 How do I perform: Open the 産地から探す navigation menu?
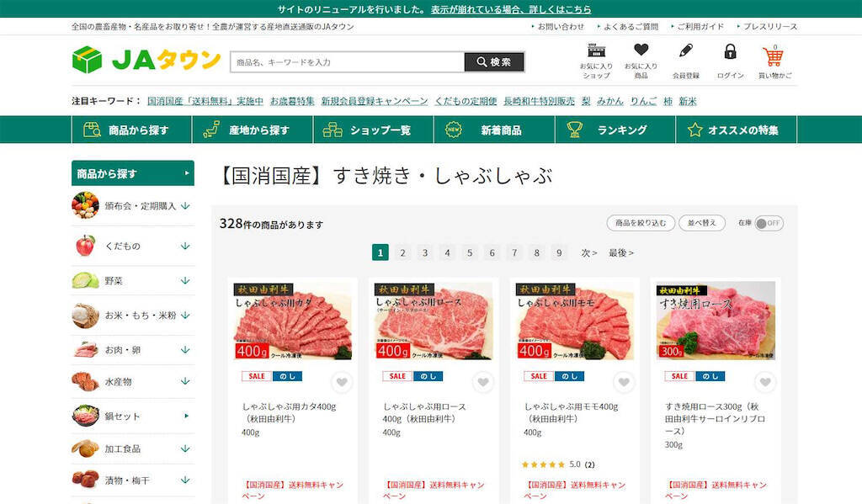[x=253, y=130]
